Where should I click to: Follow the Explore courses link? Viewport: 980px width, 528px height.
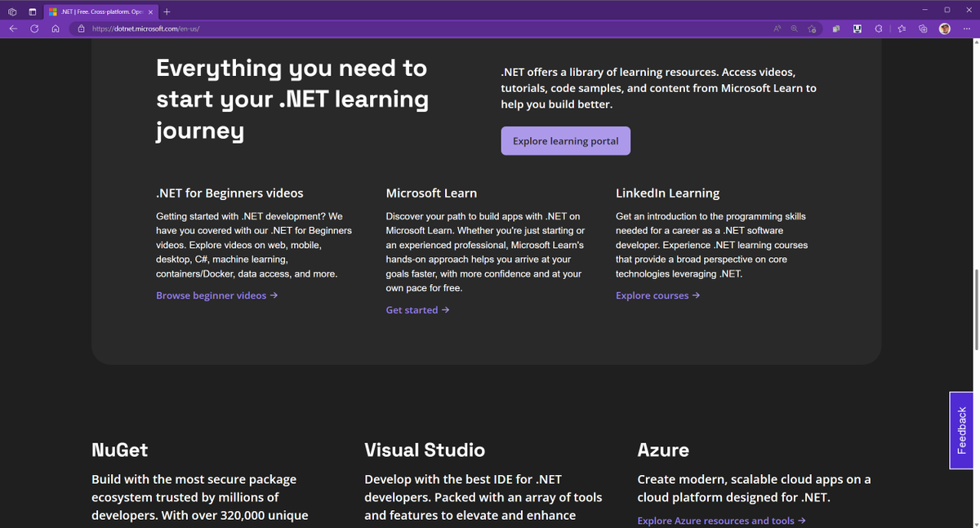(x=657, y=295)
